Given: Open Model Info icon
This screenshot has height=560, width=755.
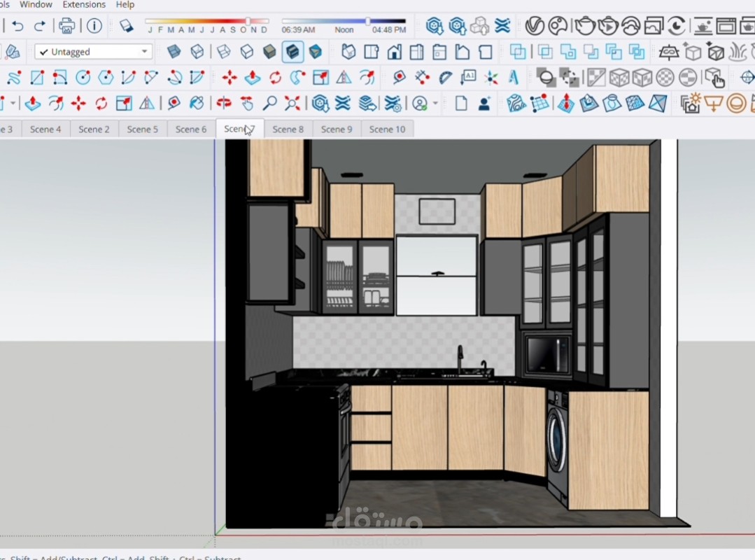Looking at the screenshot, I should coord(94,25).
